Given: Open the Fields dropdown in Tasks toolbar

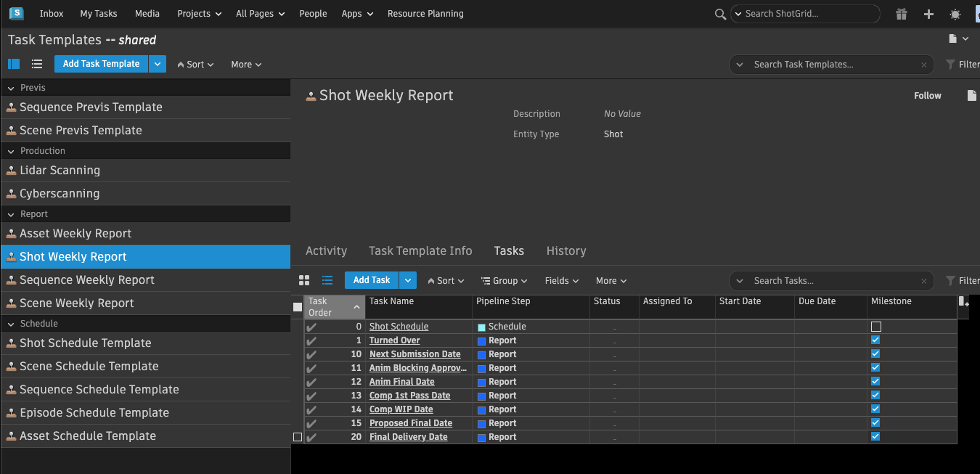Looking at the screenshot, I should pos(563,281).
